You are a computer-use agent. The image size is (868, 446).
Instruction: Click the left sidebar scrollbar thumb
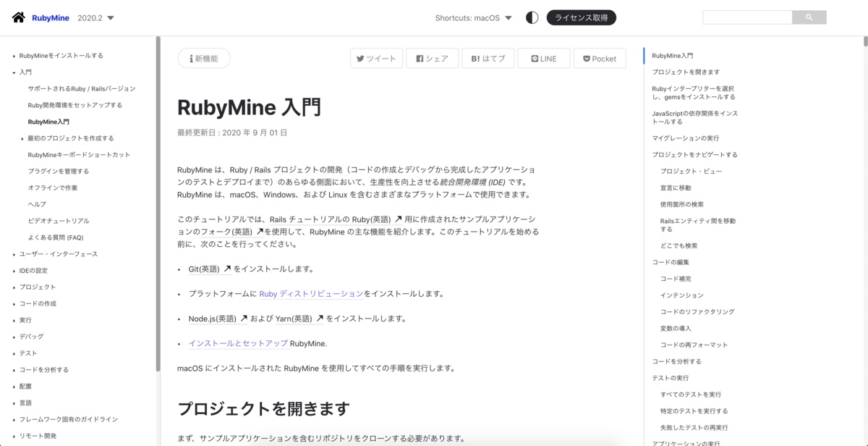(x=158, y=205)
